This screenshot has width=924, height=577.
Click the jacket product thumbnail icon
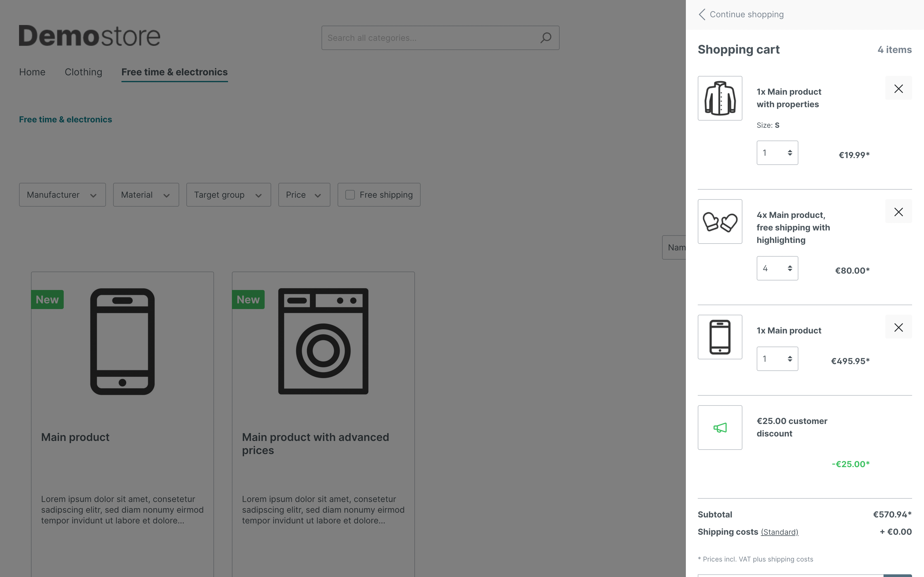click(720, 98)
